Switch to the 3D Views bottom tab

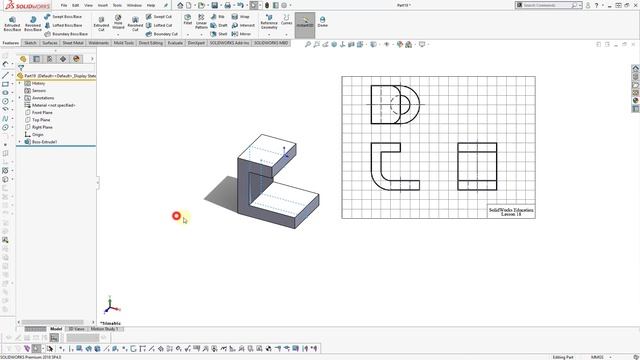click(76, 329)
